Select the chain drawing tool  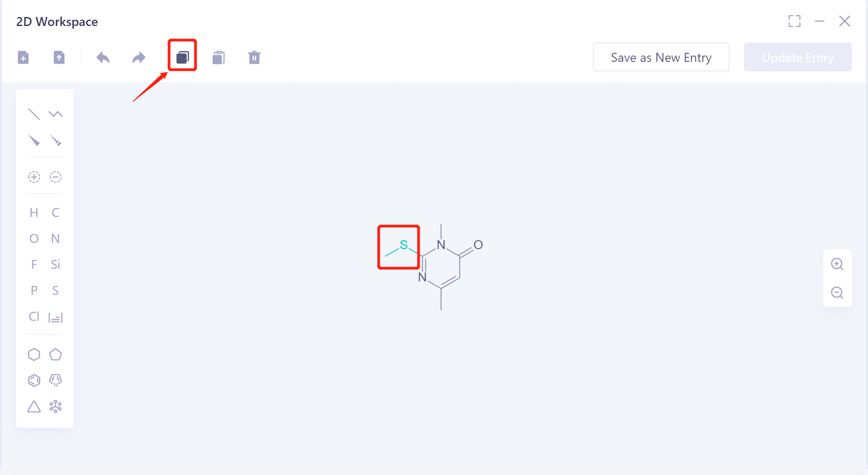(56, 114)
